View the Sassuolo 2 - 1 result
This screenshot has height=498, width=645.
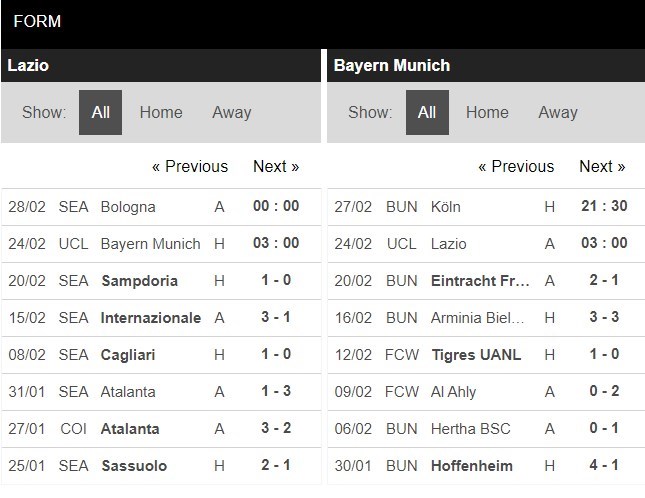point(276,466)
